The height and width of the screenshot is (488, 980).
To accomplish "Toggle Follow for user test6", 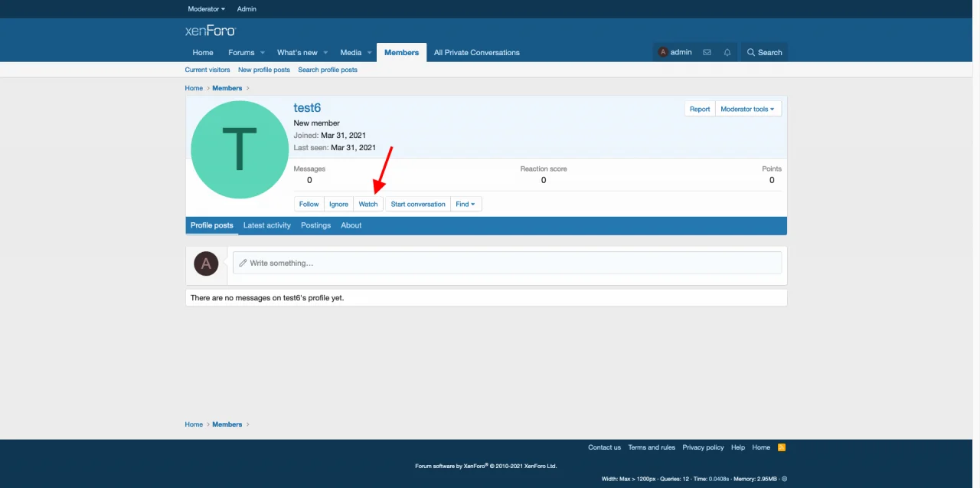I will click(x=309, y=205).
